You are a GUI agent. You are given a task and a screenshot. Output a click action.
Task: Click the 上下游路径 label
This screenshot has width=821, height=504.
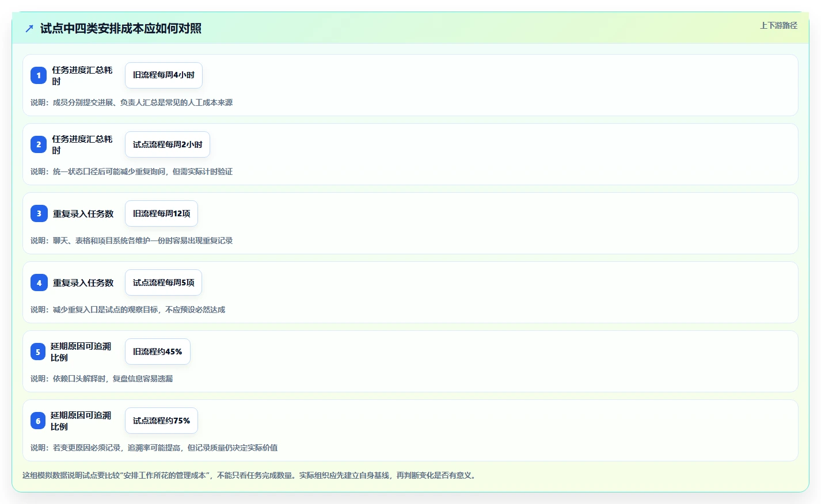coord(778,25)
